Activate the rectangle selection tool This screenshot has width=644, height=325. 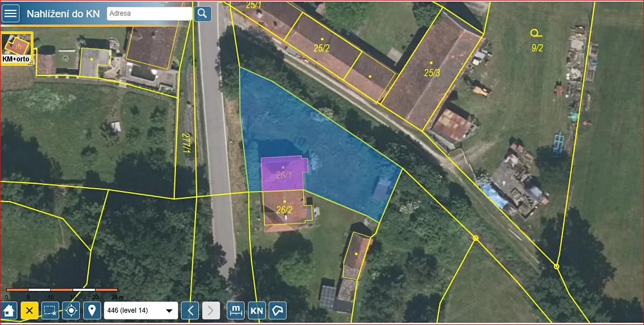50,310
